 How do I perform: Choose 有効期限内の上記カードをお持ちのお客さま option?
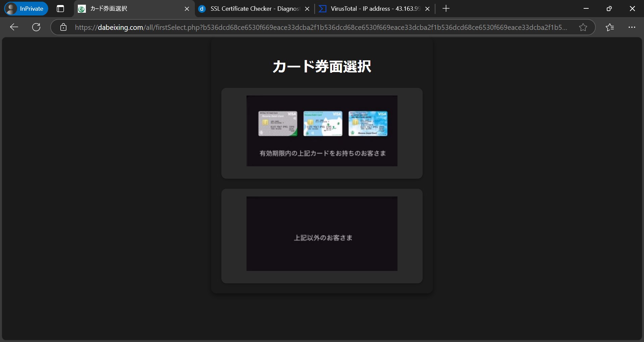coord(322,133)
